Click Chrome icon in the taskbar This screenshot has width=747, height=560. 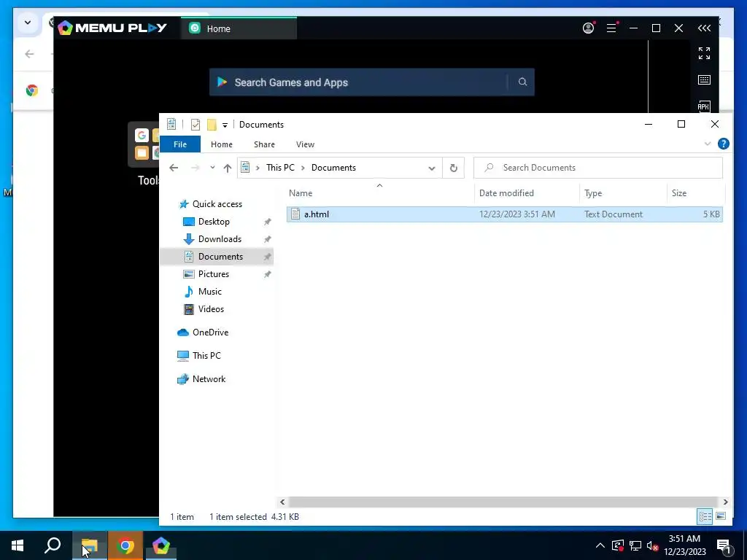coord(125,545)
